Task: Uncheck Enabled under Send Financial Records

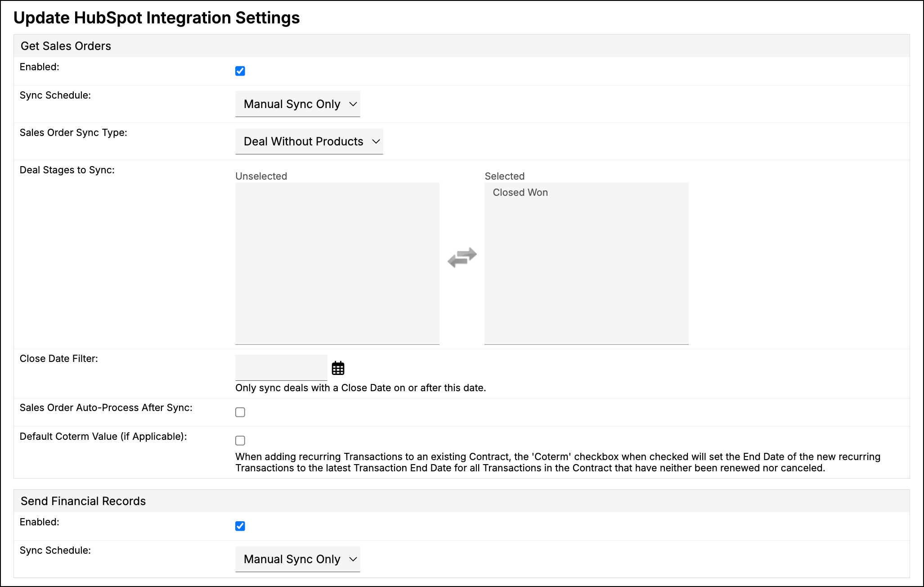Action: click(x=240, y=526)
